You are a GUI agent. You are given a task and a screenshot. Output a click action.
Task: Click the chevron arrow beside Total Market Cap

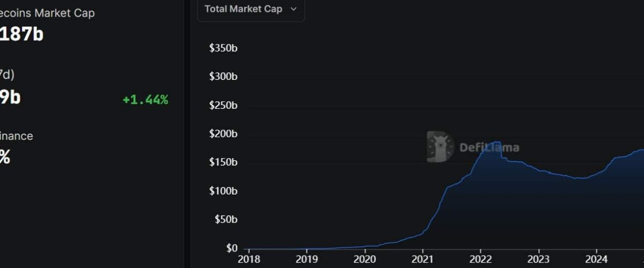[x=293, y=9]
